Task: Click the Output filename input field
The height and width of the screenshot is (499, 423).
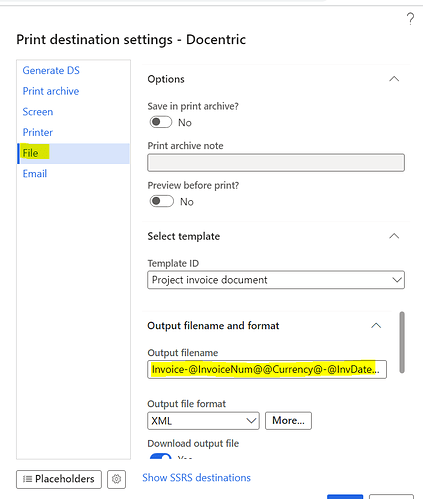Action: (x=267, y=369)
